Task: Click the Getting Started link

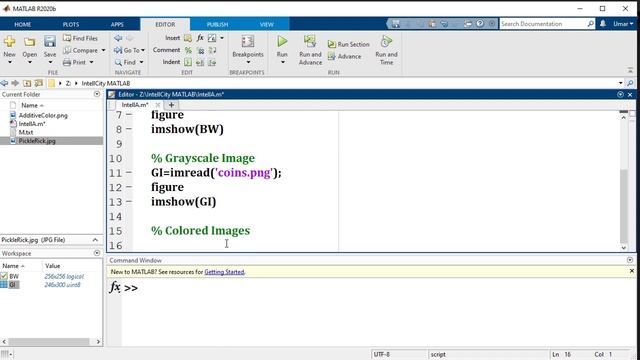Action: [x=224, y=272]
